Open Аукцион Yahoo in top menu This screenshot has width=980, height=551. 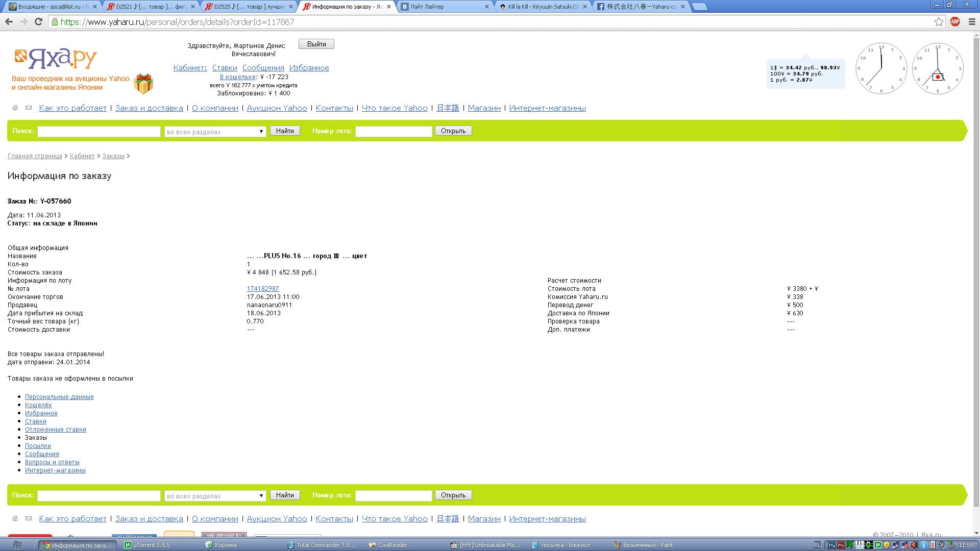click(x=277, y=108)
